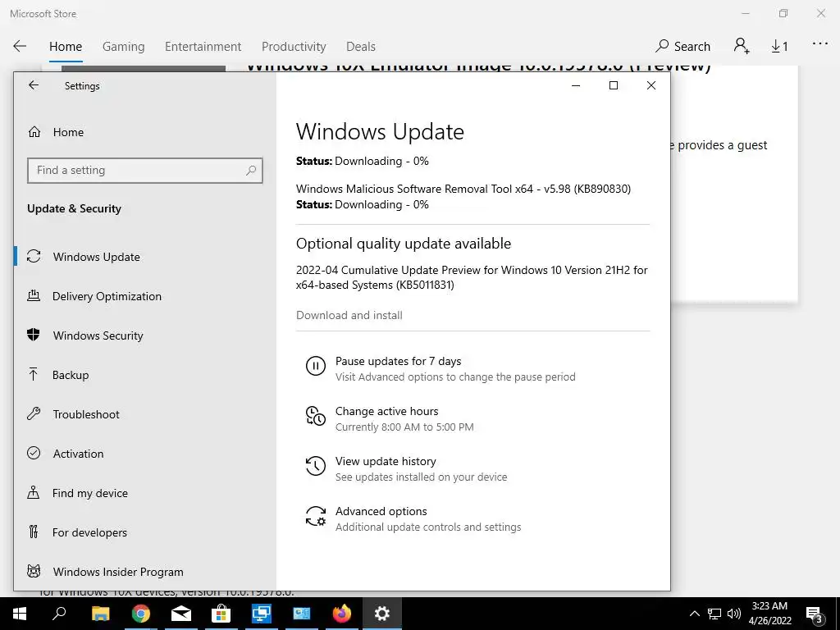This screenshot has width=840, height=630.
Task: Click Search in Microsoft Store
Action: [x=682, y=47]
